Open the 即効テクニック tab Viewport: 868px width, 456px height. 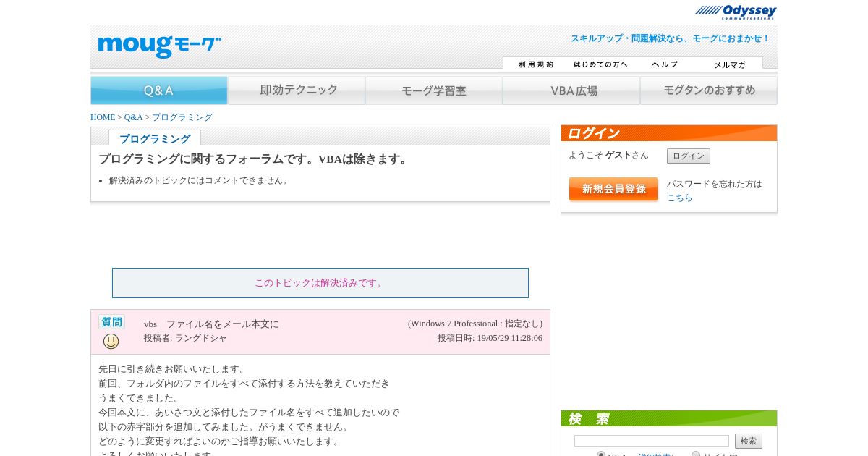click(297, 90)
